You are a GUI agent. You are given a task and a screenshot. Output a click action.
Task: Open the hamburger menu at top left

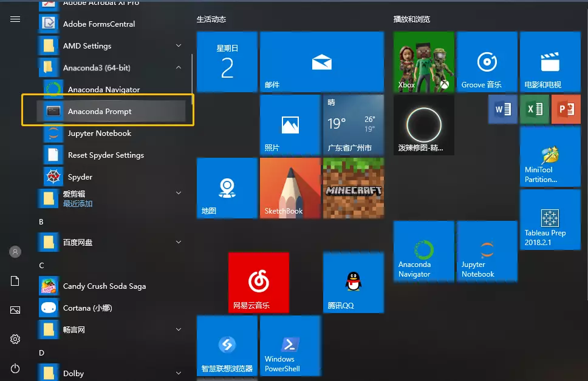15,19
